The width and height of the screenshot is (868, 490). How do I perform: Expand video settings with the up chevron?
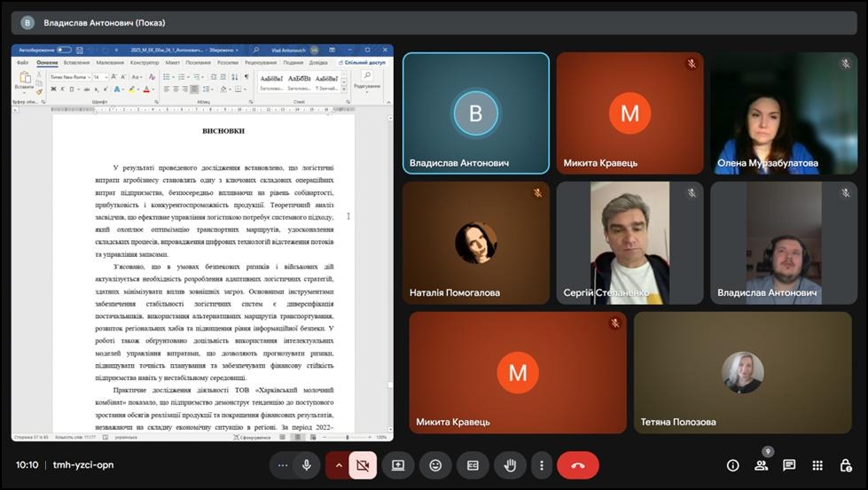click(x=338, y=465)
